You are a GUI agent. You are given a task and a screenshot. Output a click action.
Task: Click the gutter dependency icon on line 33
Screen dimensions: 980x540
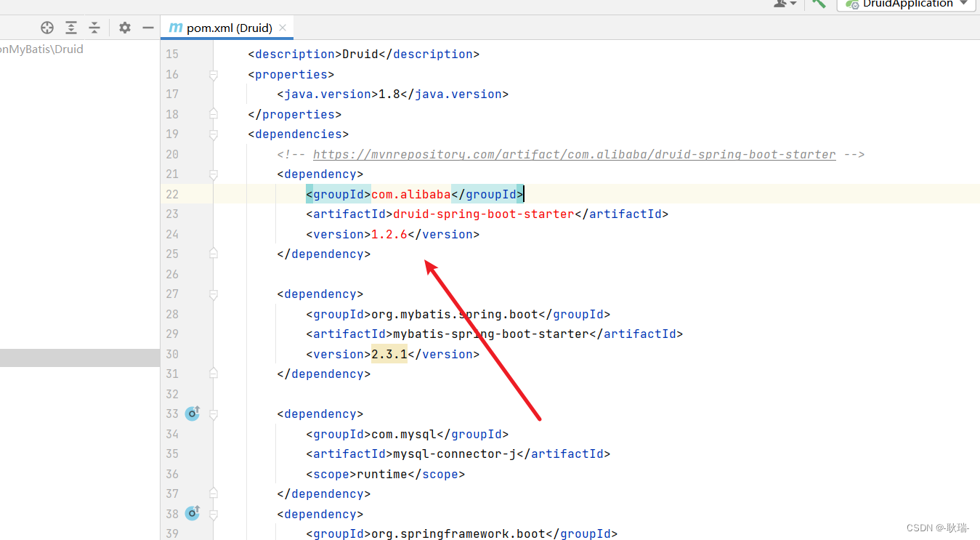(193, 413)
